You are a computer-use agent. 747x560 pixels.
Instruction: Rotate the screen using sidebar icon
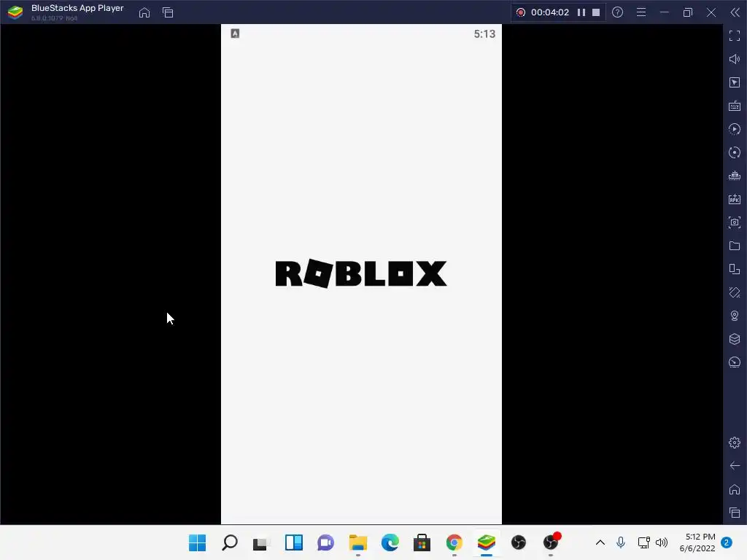tap(735, 292)
